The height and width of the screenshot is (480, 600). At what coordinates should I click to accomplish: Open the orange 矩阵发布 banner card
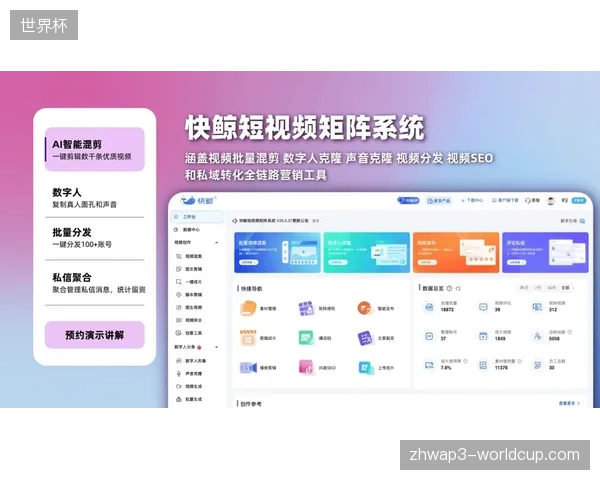point(456,253)
